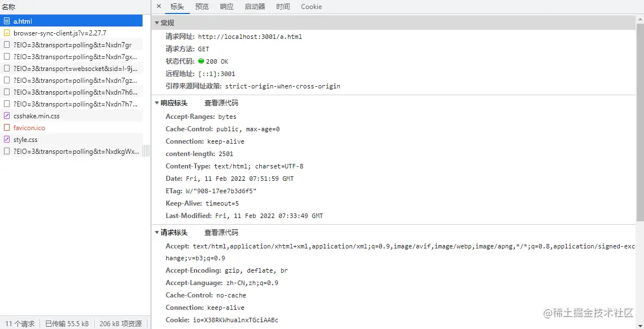The width and height of the screenshot is (644, 329).
Task: Click the 11 个请求 status entry
Action: [x=20, y=324]
